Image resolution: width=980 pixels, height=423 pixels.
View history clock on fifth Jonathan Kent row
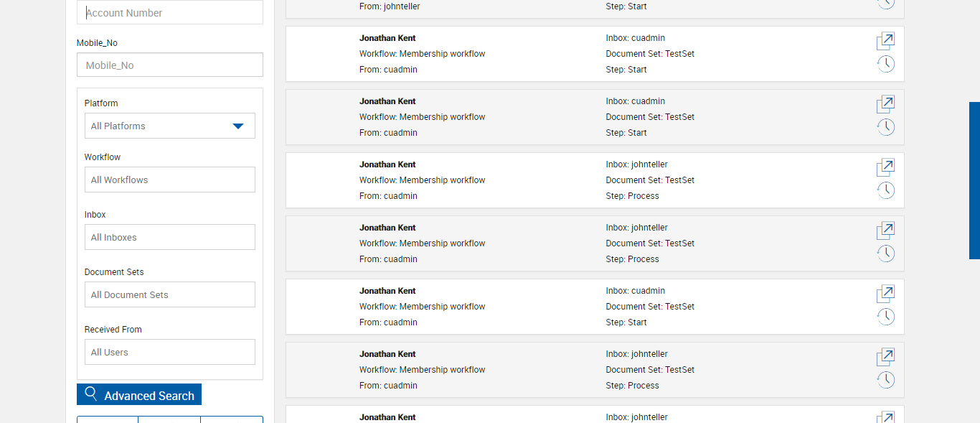point(886,317)
